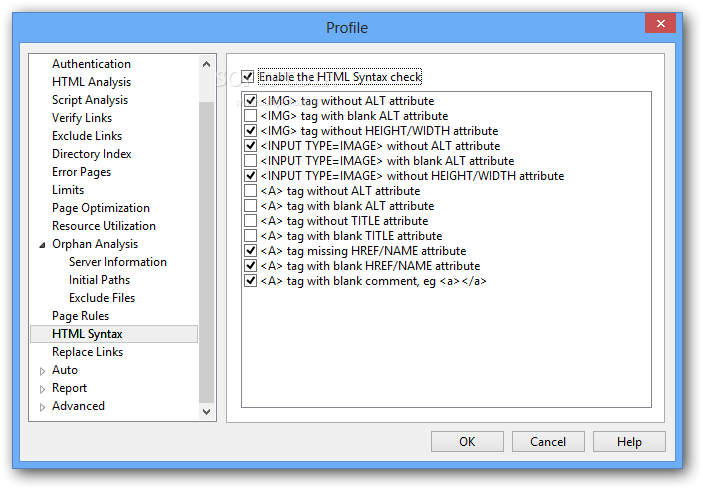The width and height of the screenshot is (703, 489).
Task: Uncheck <A> tag with blank comment option
Action: pos(250,281)
